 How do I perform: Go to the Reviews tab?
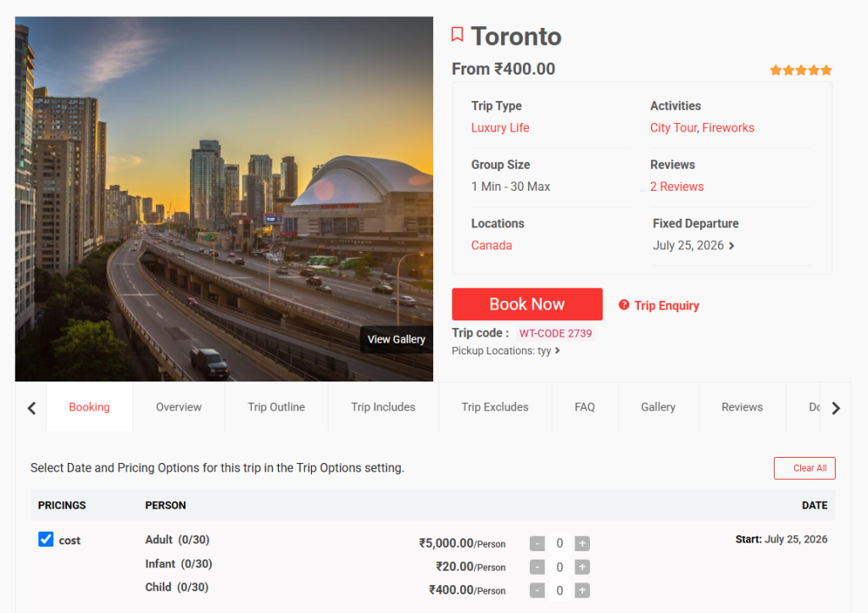tap(742, 407)
